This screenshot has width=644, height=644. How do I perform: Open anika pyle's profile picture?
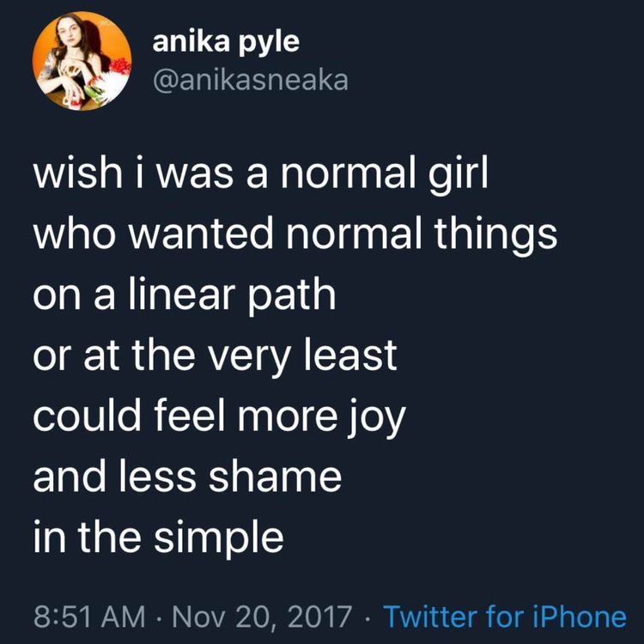(82, 60)
